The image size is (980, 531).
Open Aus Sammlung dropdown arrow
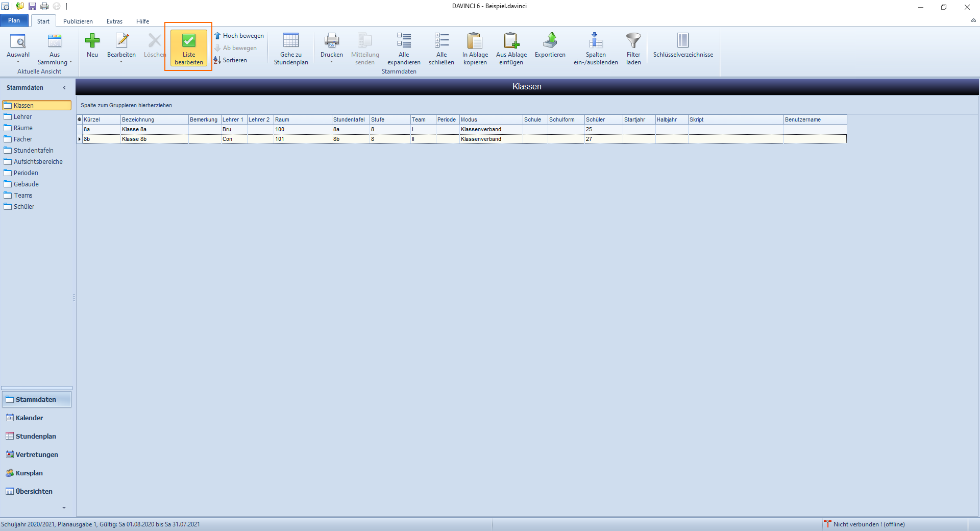70,62
